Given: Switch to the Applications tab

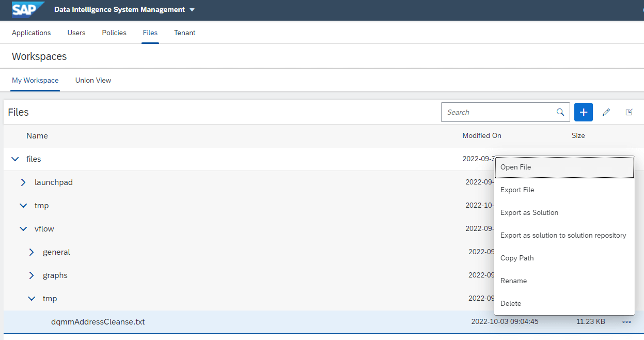Looking at the screenshot, I should 32,33.
